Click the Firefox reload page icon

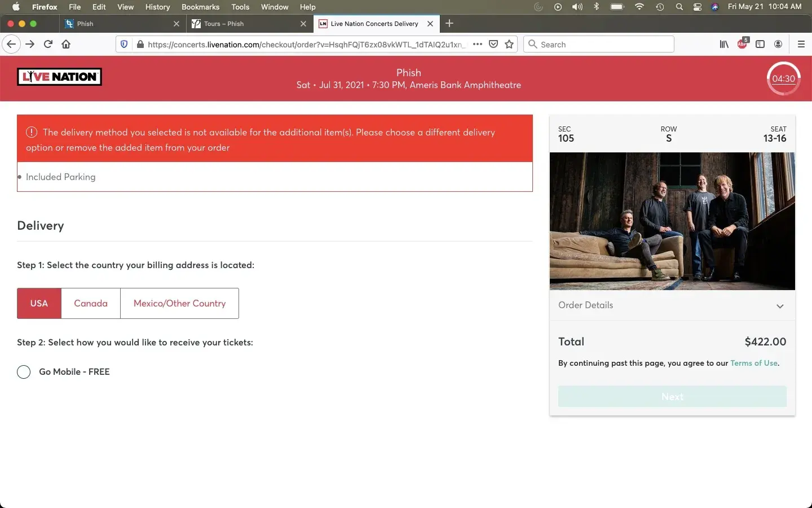click(48, 44)
